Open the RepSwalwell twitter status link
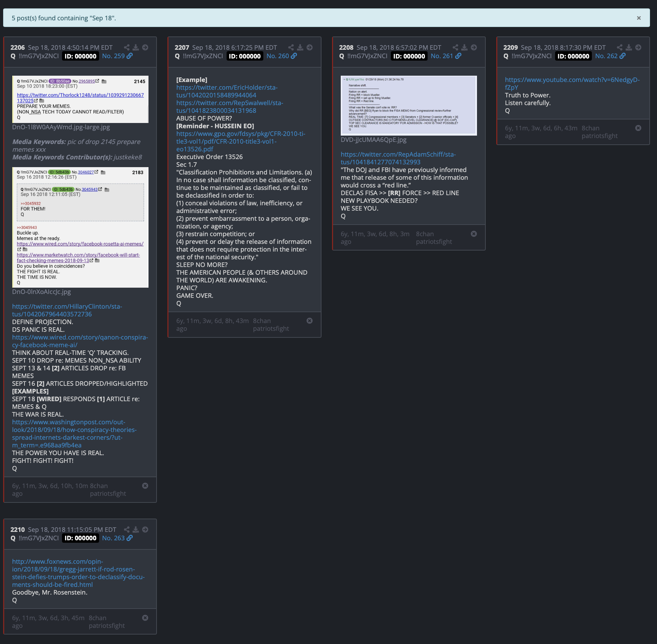Viewport: 657px width, 644px height. [229, 107]
